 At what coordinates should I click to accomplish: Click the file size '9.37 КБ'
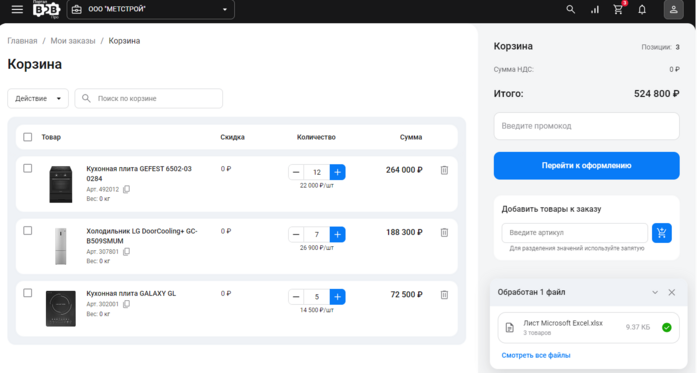click(x=638, y=328)
